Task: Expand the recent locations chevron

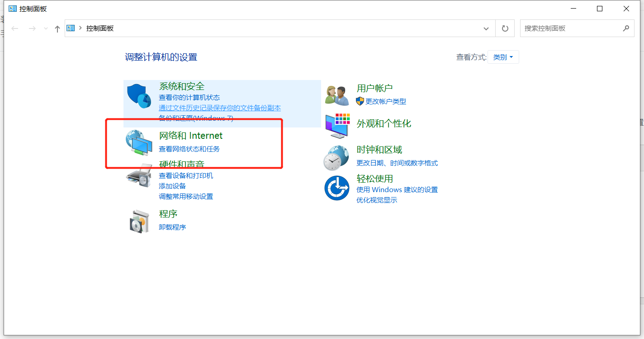Action: coord(46,28)
